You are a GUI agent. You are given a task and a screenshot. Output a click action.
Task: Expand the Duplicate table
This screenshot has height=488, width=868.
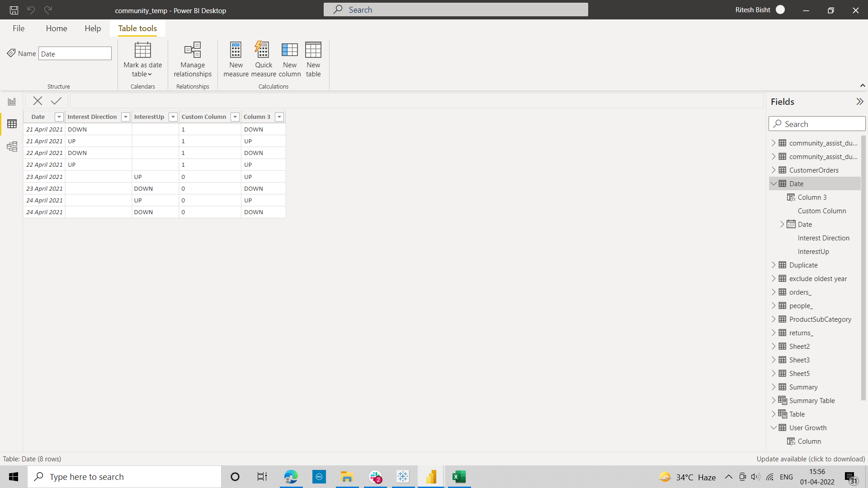(x=774, y=265)
